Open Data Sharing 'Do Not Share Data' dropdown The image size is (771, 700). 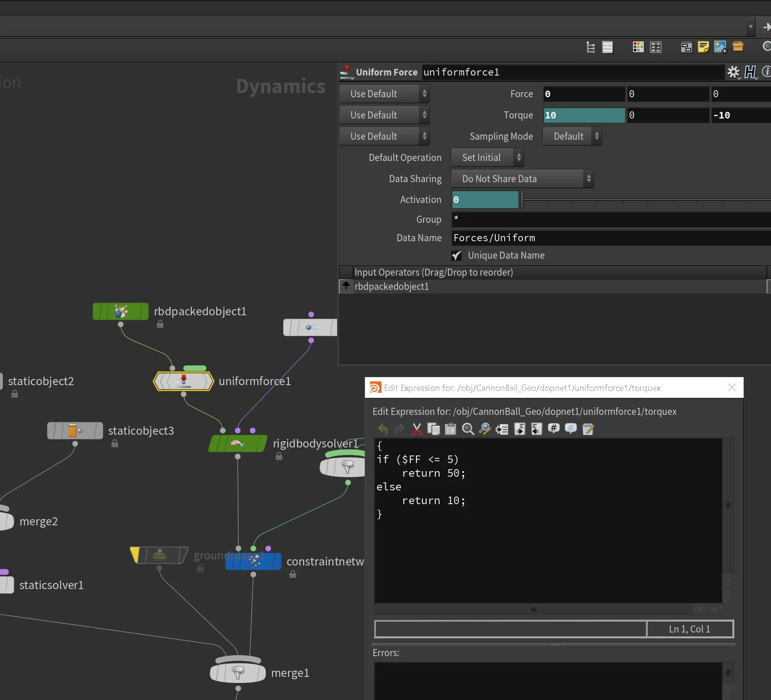522,179
